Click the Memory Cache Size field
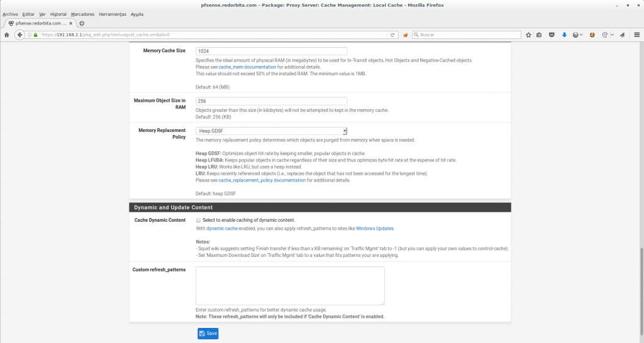Screen dimensions: 644x343 point(271,52)
